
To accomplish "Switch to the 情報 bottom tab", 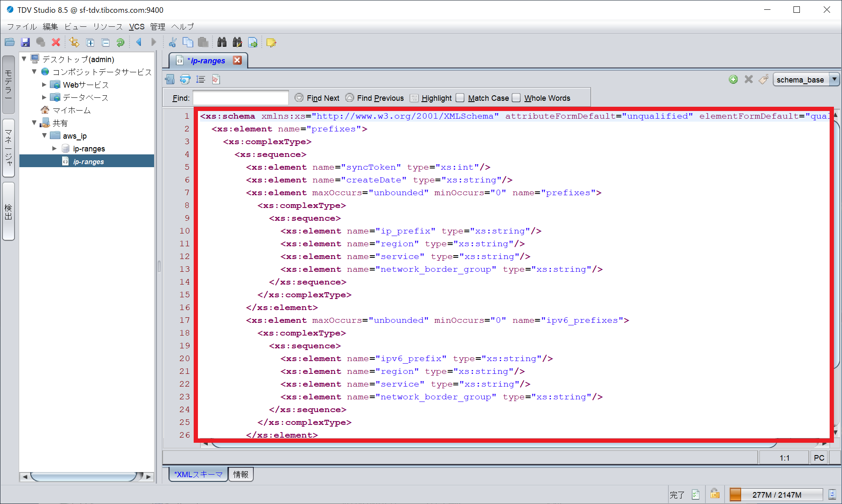I will click(241, 474).
